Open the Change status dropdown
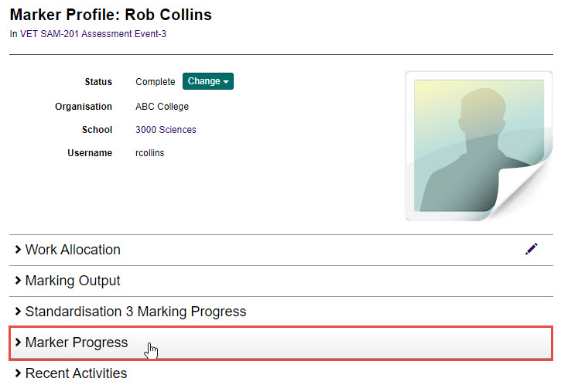The height and width of the screenshot is (392, 561). [x=207, y=81]
